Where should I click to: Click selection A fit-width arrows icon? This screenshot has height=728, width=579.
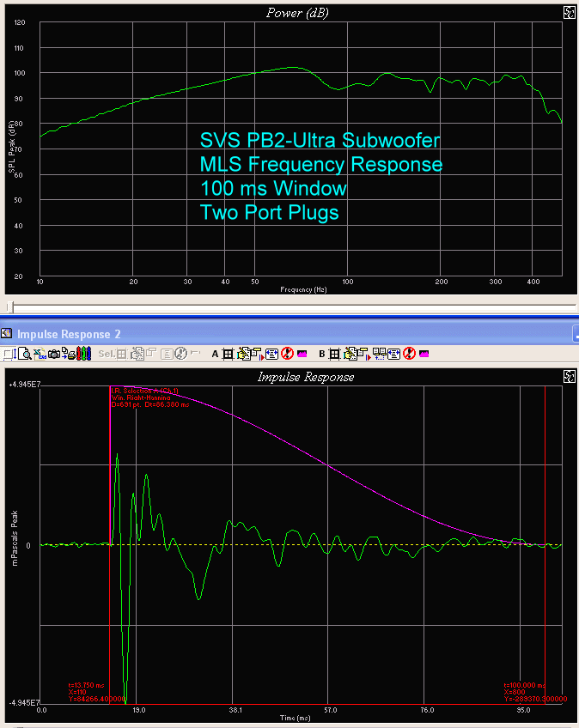pyautogui.click(x=271, y=355)
